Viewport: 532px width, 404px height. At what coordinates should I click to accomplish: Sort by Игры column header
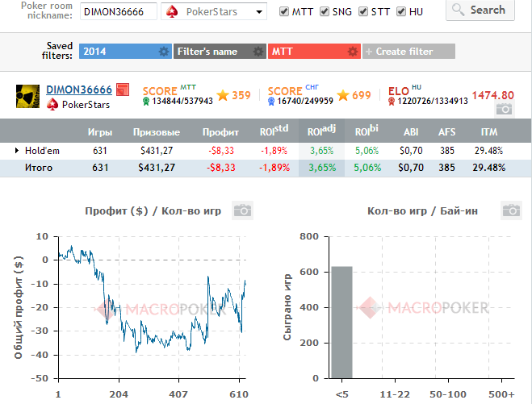[x=100, y=131]
